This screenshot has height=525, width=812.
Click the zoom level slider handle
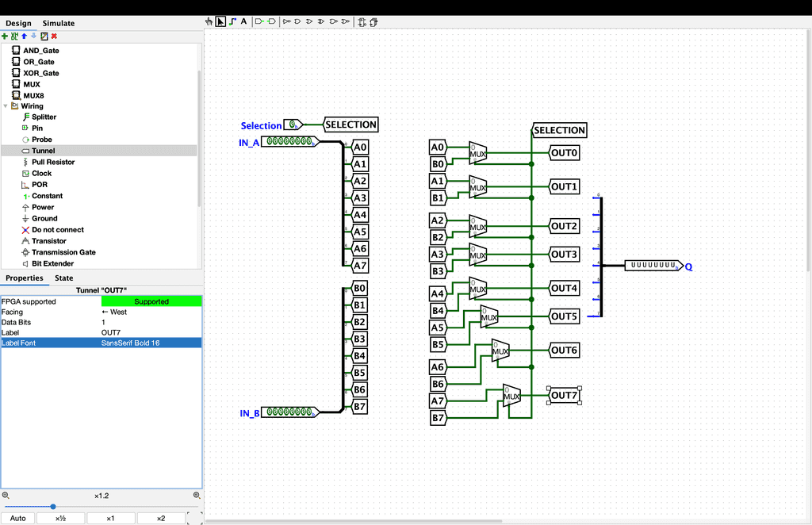[x=53, y=507]
